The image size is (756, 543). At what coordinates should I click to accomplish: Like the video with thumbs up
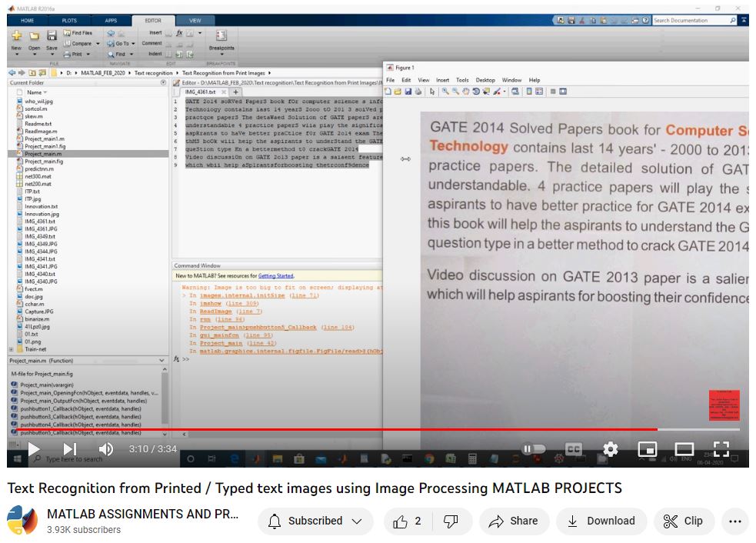click(x=407, y=521)
